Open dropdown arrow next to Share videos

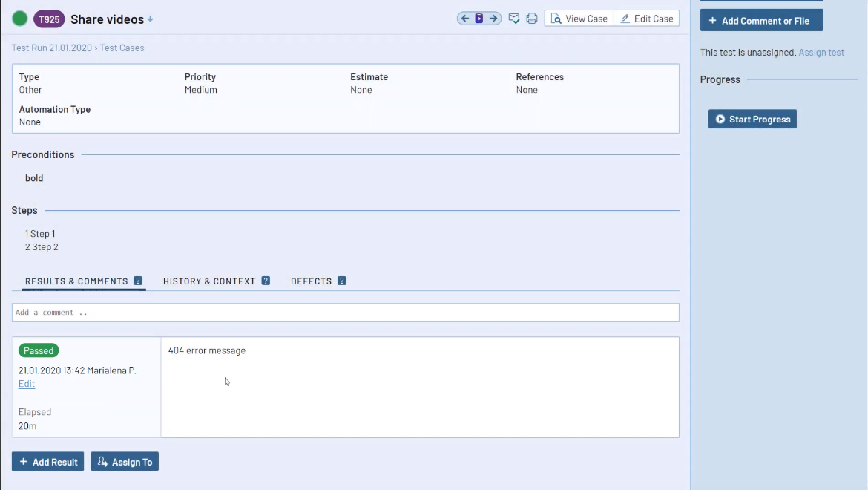(151, 19)
